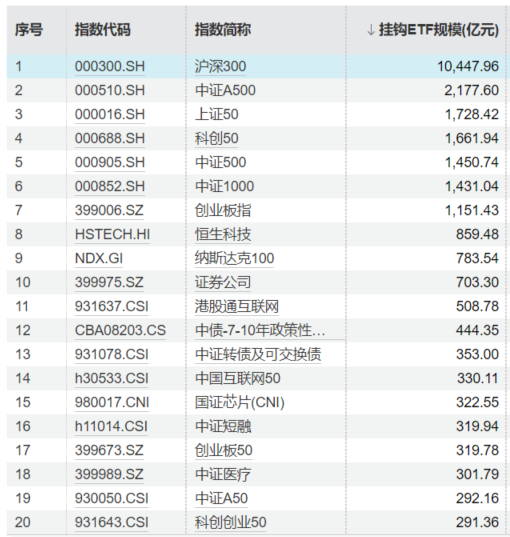Click the 指数代码 column header
This screenshot has height=537, width=510.
click(103, 29)
